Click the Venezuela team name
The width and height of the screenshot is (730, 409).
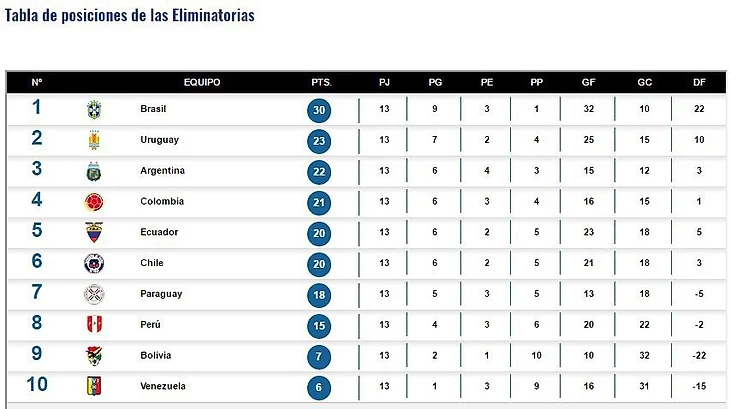163,386
